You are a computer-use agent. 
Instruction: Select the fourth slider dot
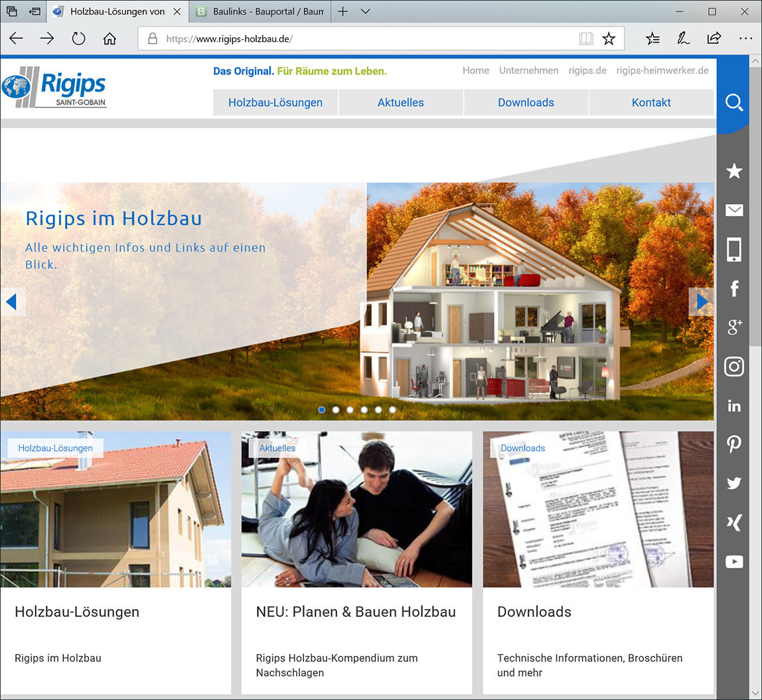click(x=364, y=410)
